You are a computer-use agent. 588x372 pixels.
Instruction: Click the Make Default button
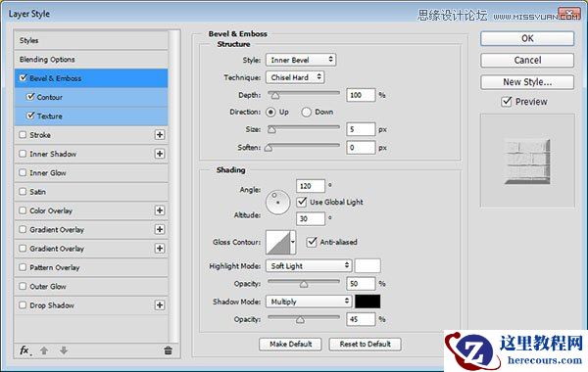(290, 344)
